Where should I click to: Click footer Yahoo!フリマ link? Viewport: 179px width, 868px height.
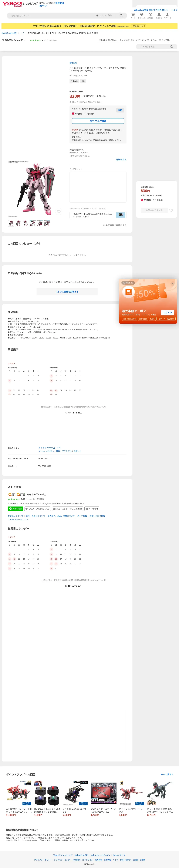click(119, 855)
